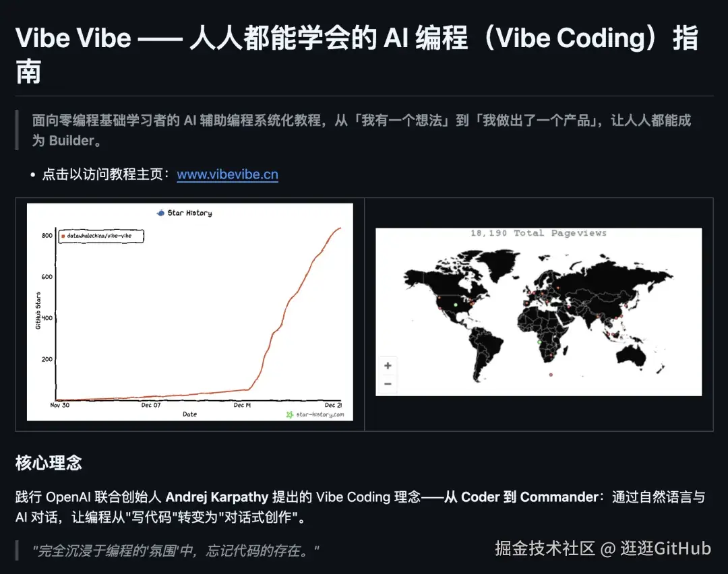
Task: Click the green visitor dot in central Africa
Action: 539,342
